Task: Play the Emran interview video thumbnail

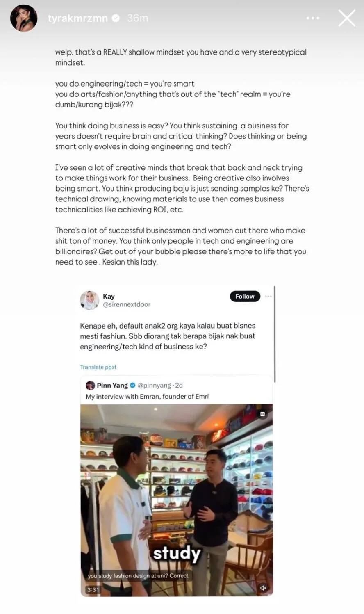Action: pyautogui.click(x=177, y=500)
